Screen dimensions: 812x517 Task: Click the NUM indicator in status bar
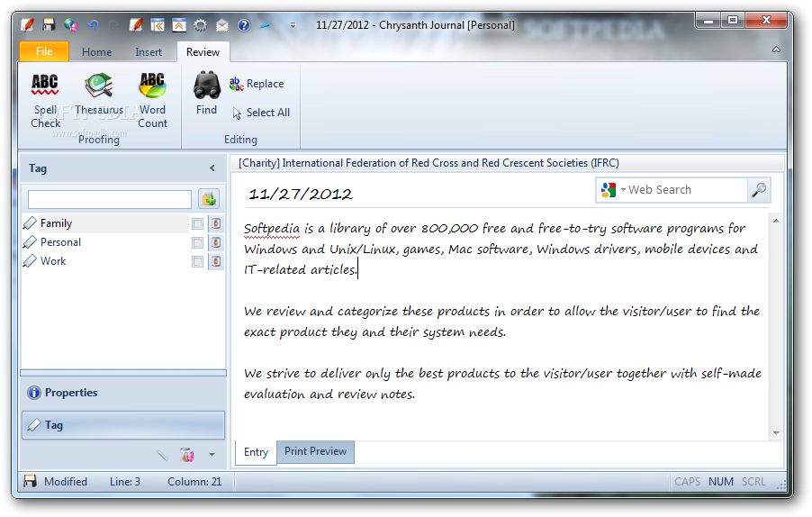pos(721,482)
